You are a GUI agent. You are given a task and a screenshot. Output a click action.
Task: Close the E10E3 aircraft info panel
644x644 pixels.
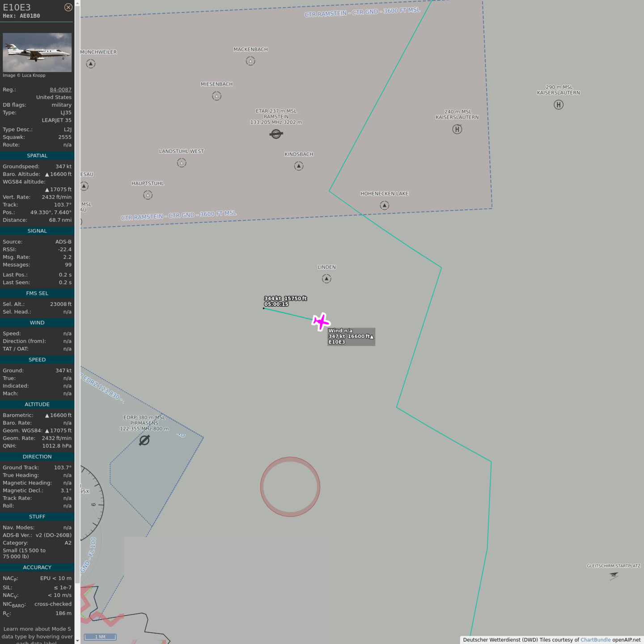68,7
